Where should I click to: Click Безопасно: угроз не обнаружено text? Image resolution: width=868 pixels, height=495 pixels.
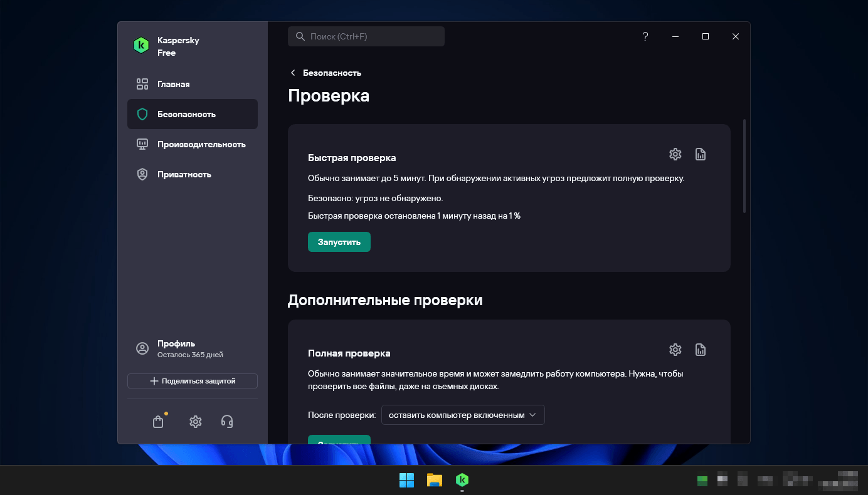[376, 198]
